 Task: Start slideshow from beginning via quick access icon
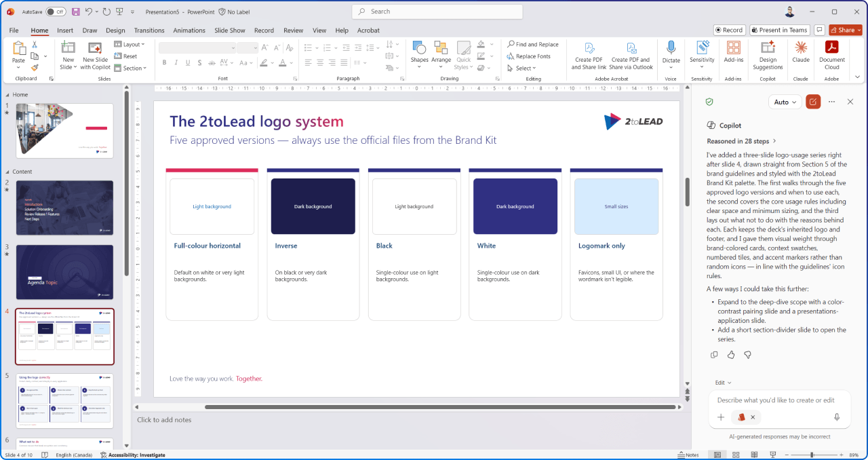point(119,12)
